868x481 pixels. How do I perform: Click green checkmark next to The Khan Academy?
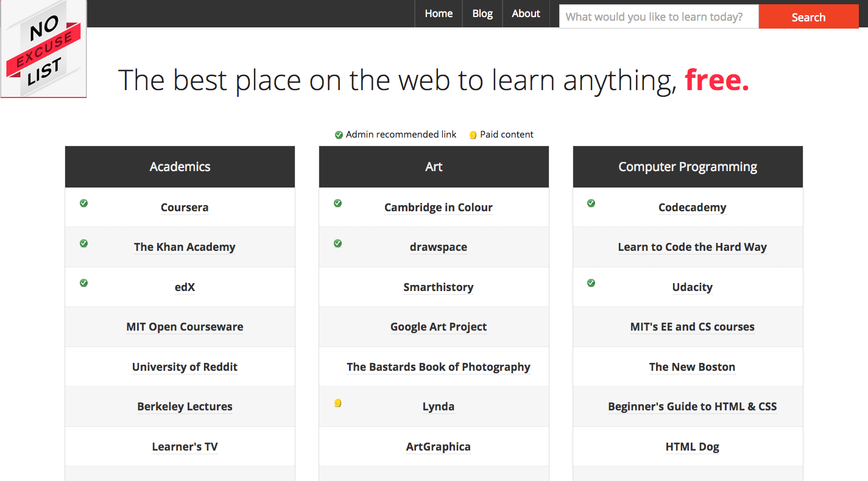tap(83, 244)
